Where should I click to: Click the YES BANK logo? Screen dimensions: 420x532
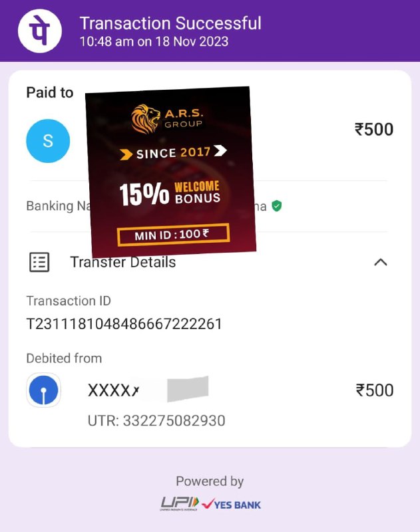point(231,505)
